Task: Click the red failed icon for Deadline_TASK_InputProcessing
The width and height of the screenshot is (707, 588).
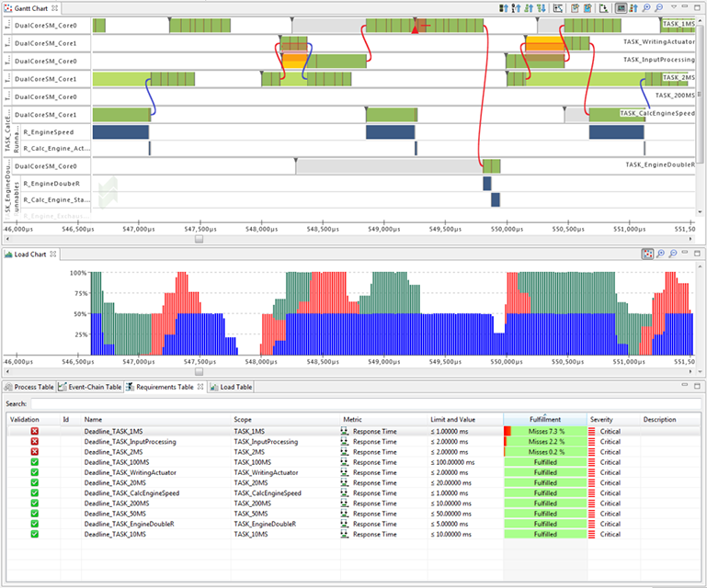Action: point(34,441)
